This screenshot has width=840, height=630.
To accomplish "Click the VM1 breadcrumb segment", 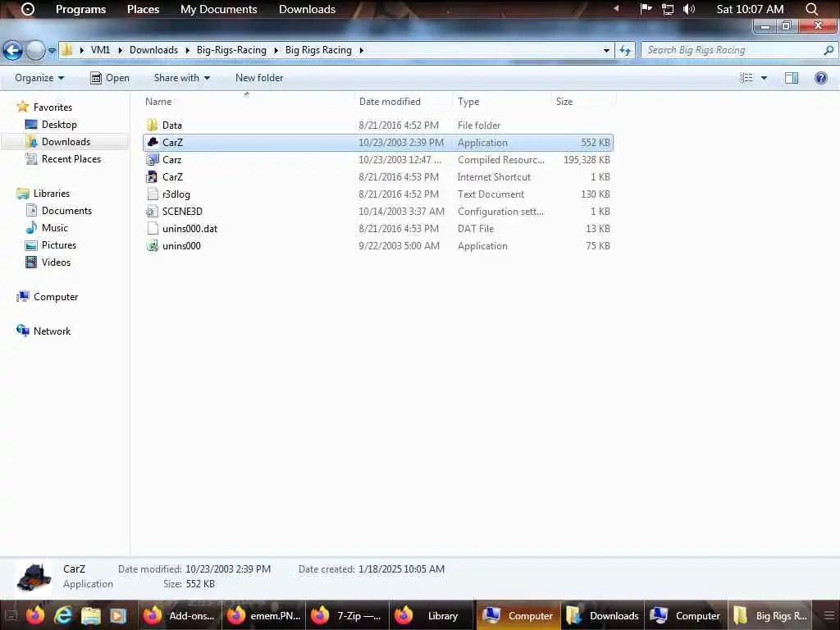I will [x=100, y=50].
